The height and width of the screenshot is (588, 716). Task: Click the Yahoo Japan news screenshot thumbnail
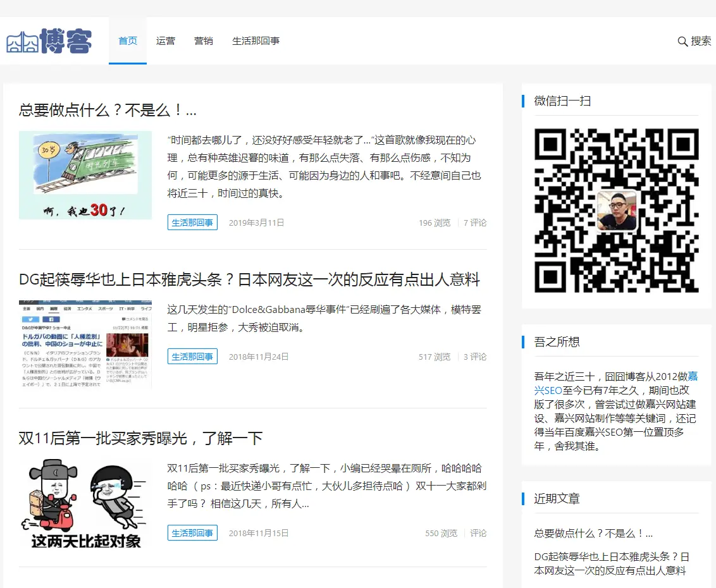pyautogui.click(x=85, y=344)
